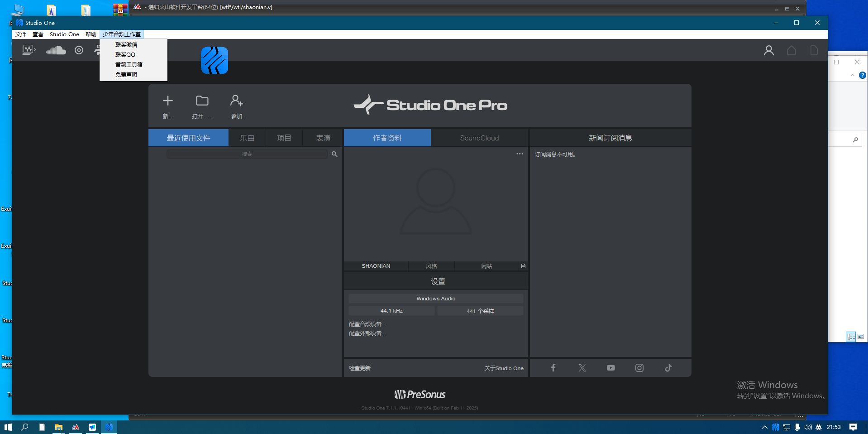Click the circular target icon in toolbar
This screenshot has width=868, height=434.
coord(79,50)
